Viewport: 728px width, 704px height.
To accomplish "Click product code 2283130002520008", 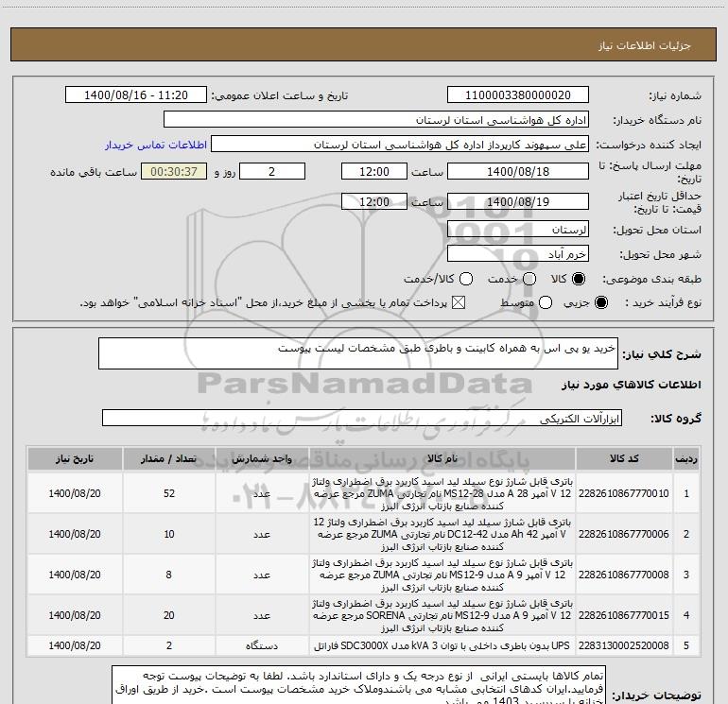I will tap(624, 645).
